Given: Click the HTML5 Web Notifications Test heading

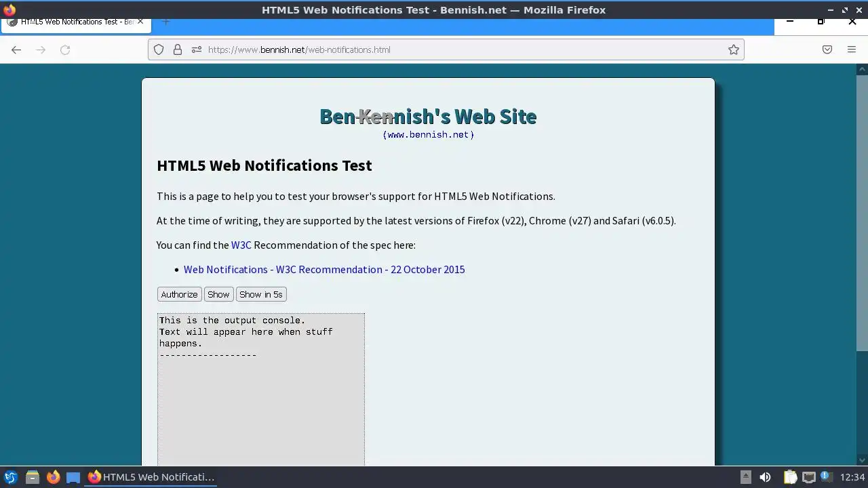Looking at the screenshot, I should tap(264, 165).
